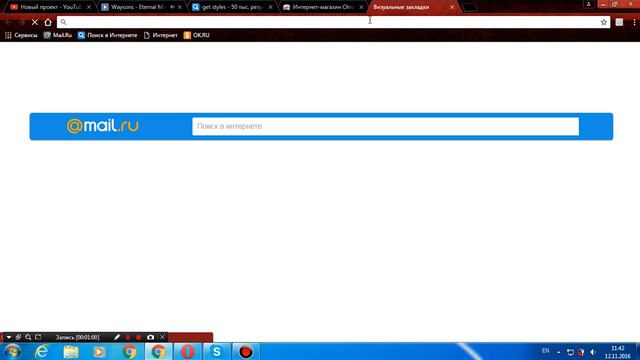
Task: Close the get styles tab
Action: click(x=270, y=7)
